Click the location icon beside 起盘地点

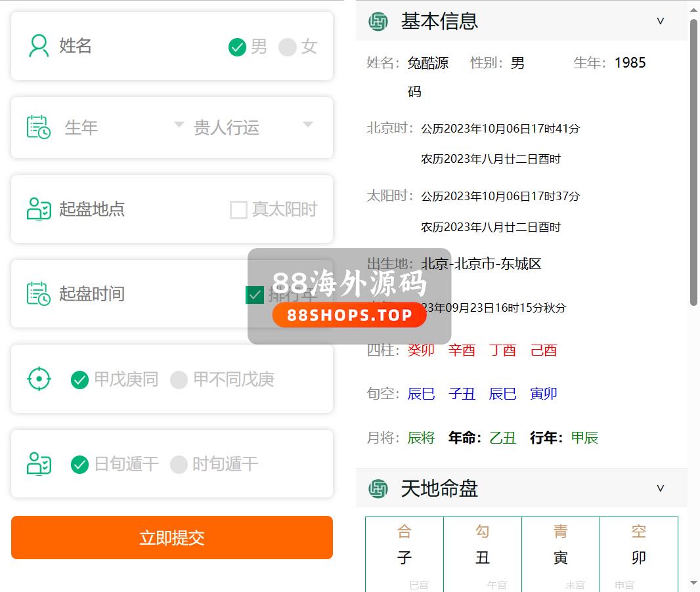tap(39, 209)
